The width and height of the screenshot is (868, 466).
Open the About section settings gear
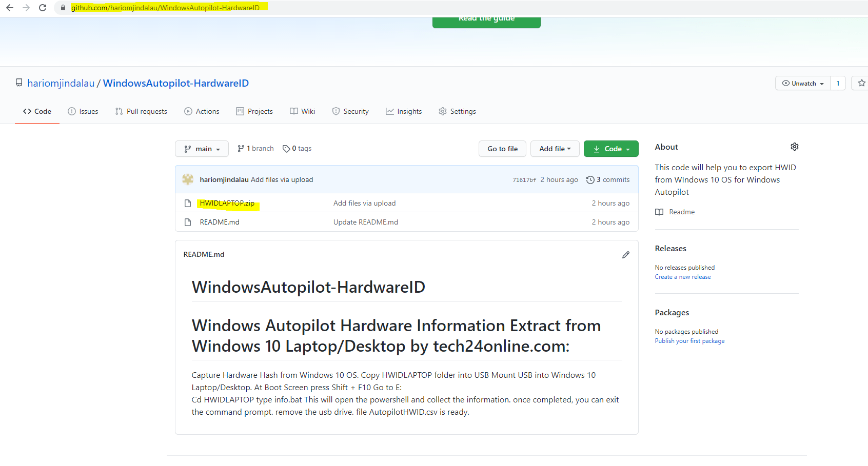794,147
